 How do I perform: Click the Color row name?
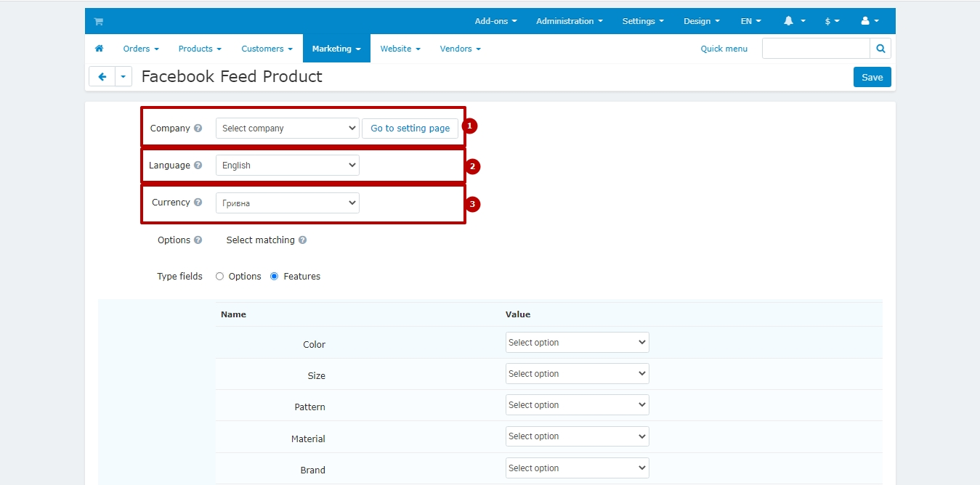point(314,345)
